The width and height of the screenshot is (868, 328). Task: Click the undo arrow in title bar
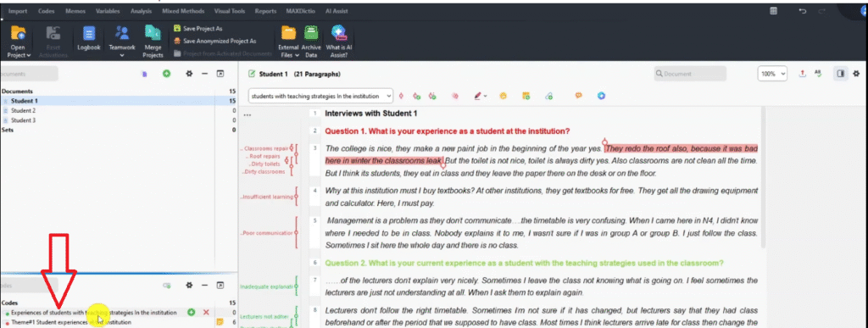point(802,11)
